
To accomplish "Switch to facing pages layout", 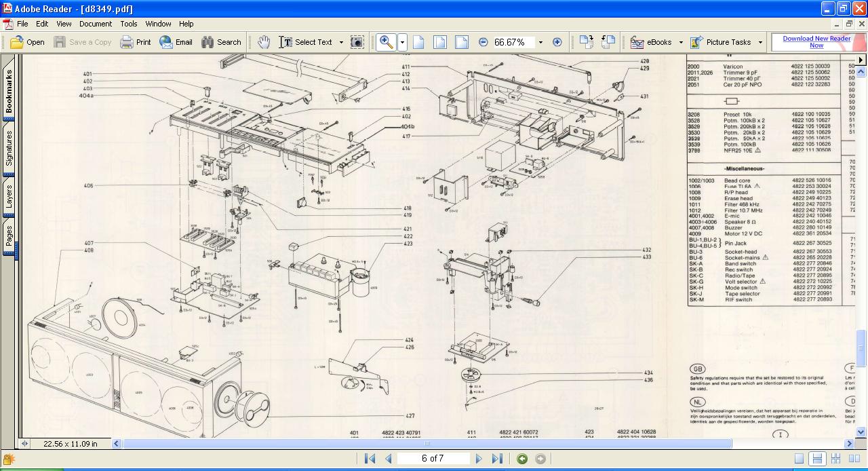I will point(853,459).
